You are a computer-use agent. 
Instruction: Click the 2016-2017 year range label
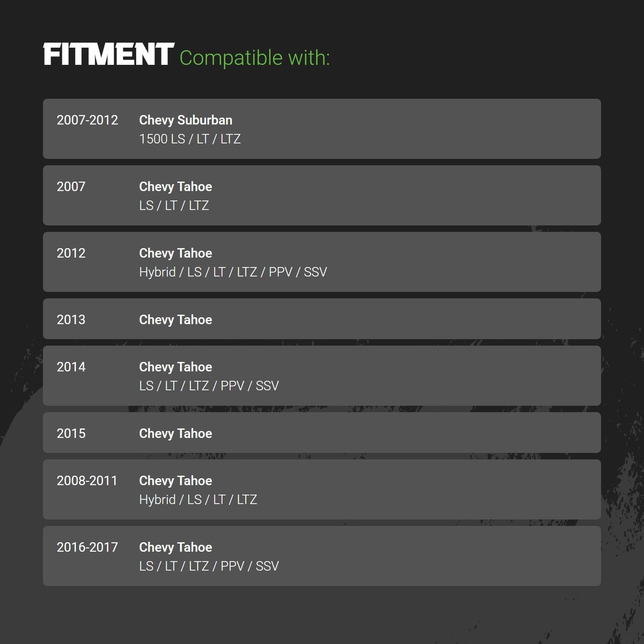click(x=87, y=547)
